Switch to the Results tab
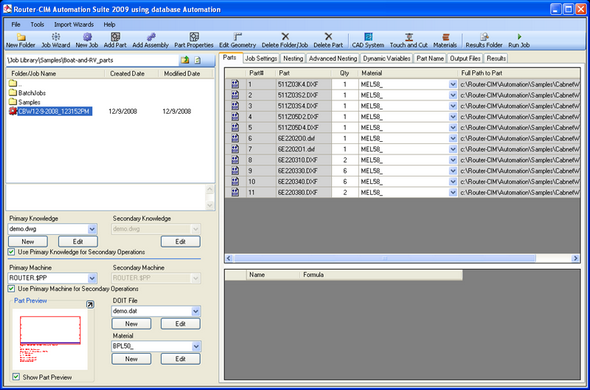The width and height of the screenshot is (590, 390). coord(496,58)
